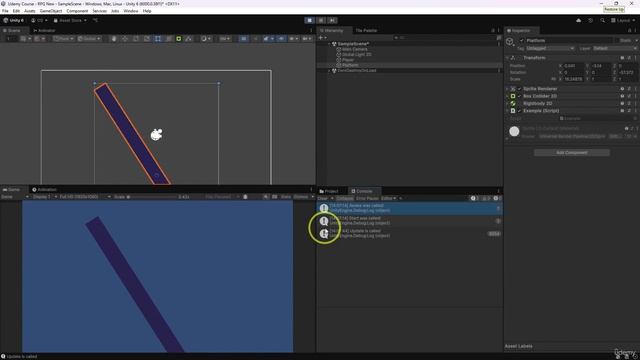Toggle the Sprite Renderer enabled checkbox
Screen dimensions: 640x360
click(x=520, y=89)
